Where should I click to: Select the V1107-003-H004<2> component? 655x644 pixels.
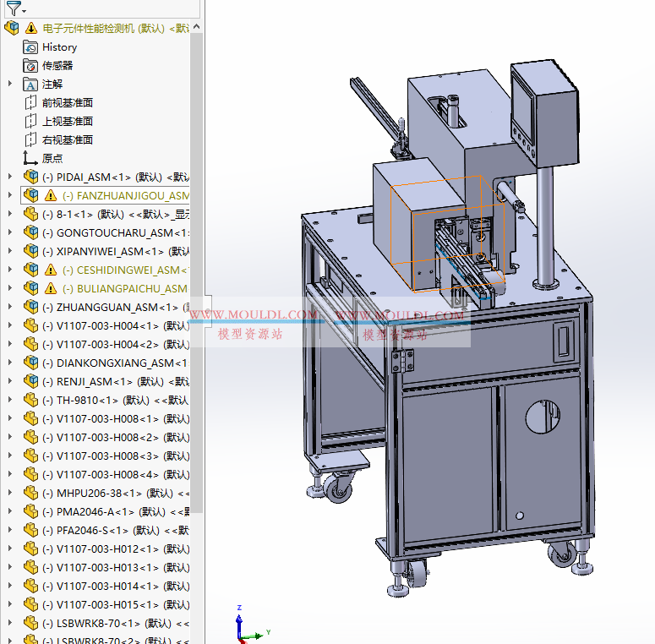[x=116, y=344]
